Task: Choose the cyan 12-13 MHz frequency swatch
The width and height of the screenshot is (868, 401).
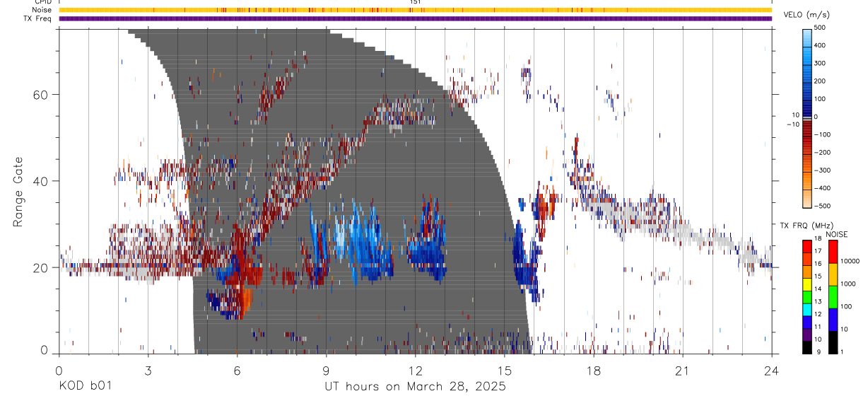Action: [x=807, y=309]
